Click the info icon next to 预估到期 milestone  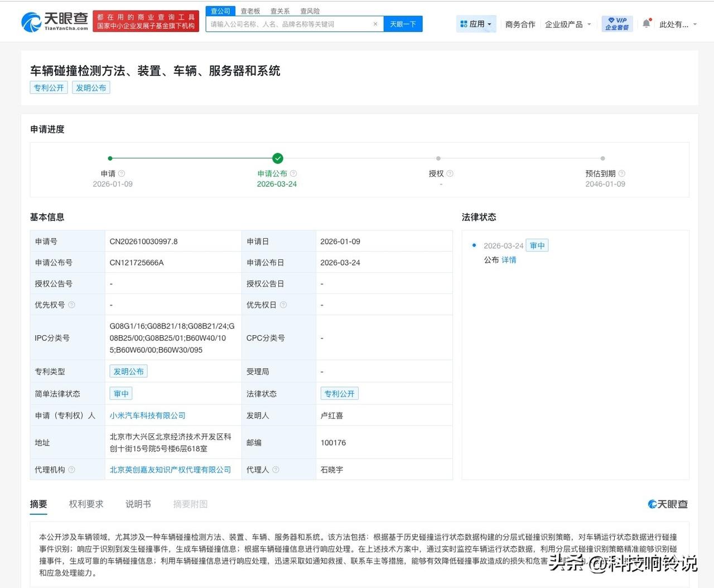click(622, 173)
